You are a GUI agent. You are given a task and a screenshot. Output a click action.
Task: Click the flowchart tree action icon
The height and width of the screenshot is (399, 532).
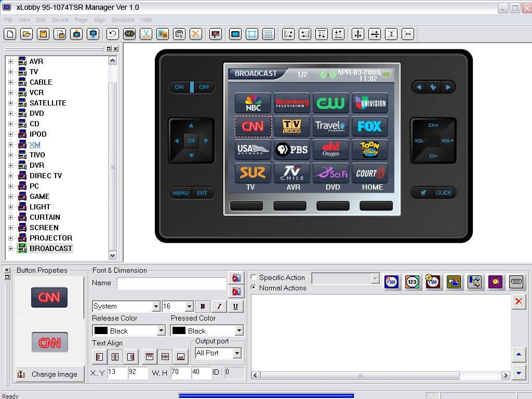(474, 282)
